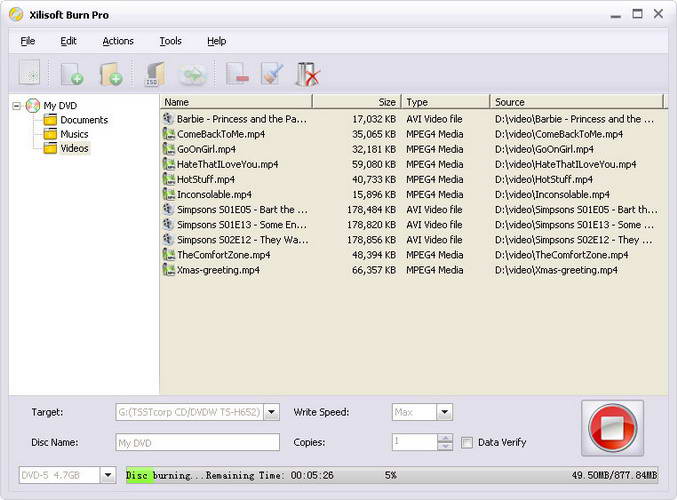Click the Musics folder icon

click(x=50, y=134)
